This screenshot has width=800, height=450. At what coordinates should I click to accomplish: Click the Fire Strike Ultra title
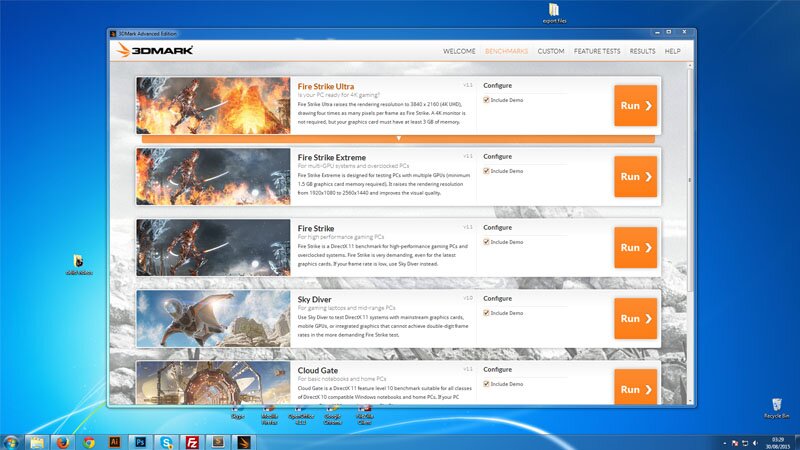(x=326, y=86)
